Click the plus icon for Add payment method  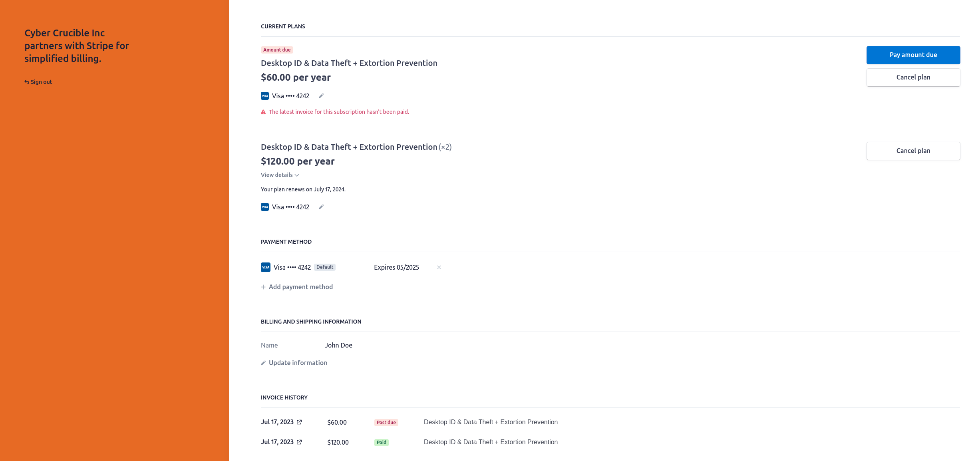pyautogui.click(x=263, y=287)
